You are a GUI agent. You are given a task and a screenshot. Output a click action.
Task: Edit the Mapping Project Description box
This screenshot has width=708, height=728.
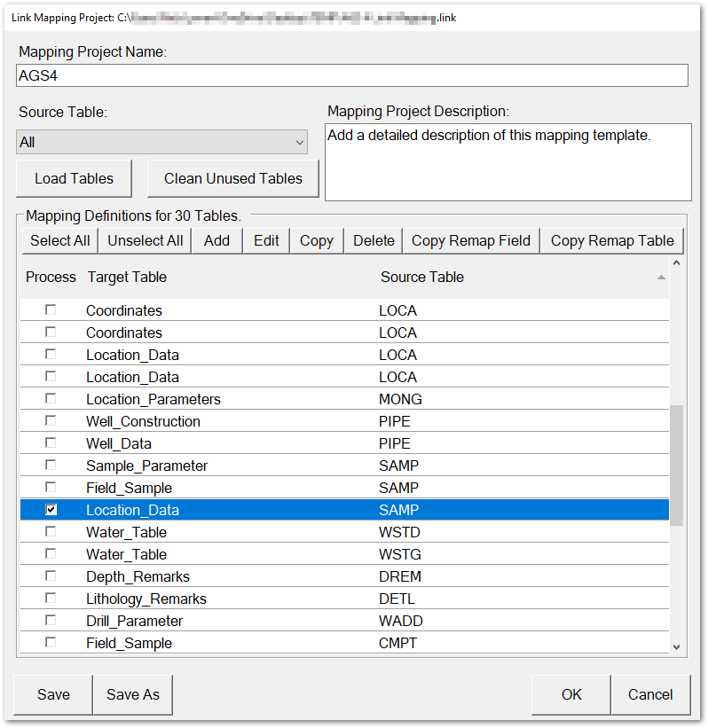pos(507,162)
